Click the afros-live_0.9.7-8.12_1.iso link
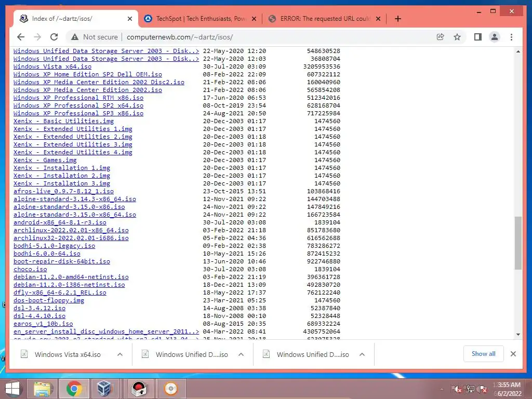 pos(63,191)
